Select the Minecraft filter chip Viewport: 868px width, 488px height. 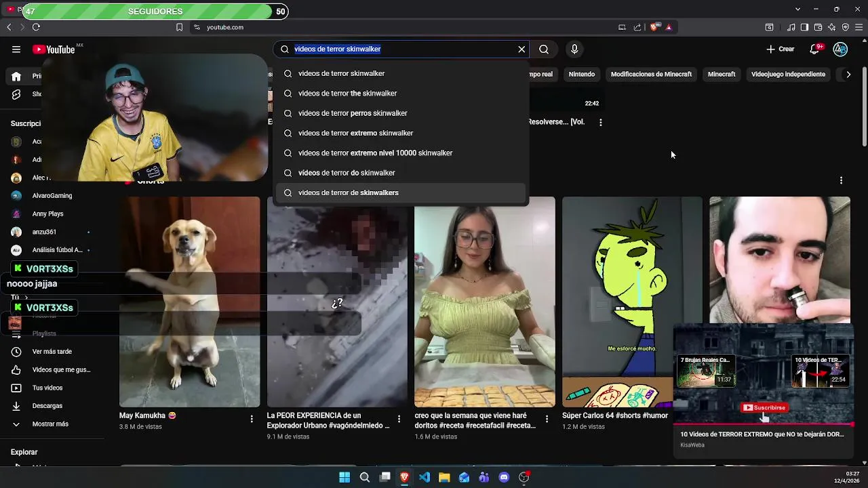(722, 74)
